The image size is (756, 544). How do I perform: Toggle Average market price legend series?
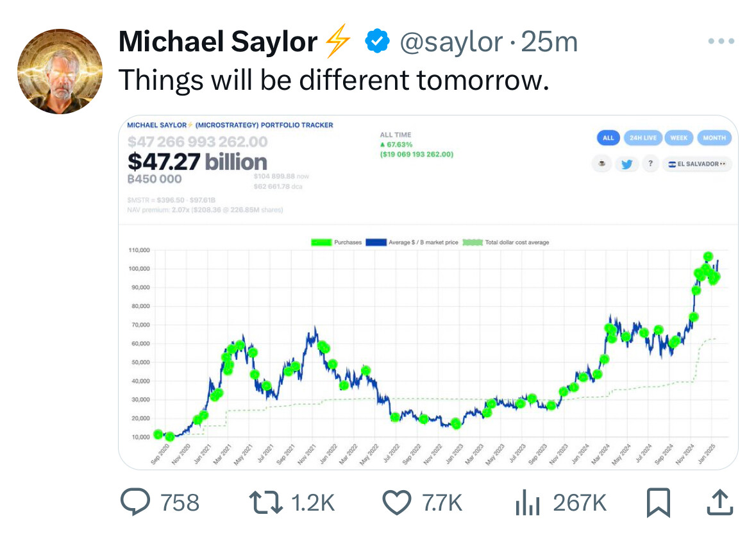click(x=413, y=242)
